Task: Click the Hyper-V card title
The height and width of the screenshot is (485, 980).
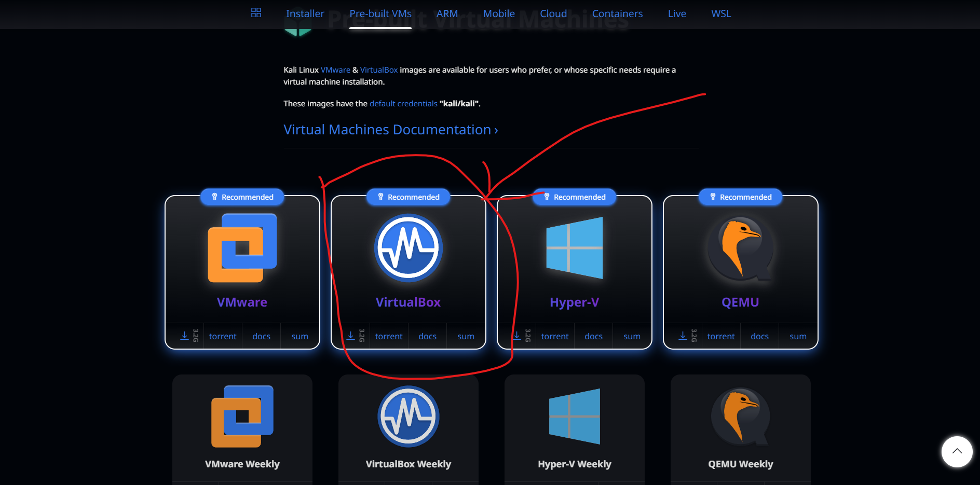Action: point(575,302)
